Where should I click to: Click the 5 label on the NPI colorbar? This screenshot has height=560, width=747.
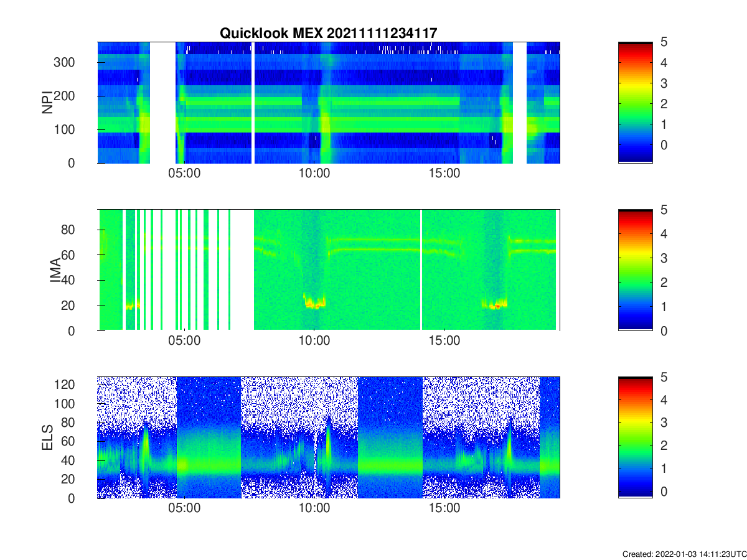[x=664, y=42]
